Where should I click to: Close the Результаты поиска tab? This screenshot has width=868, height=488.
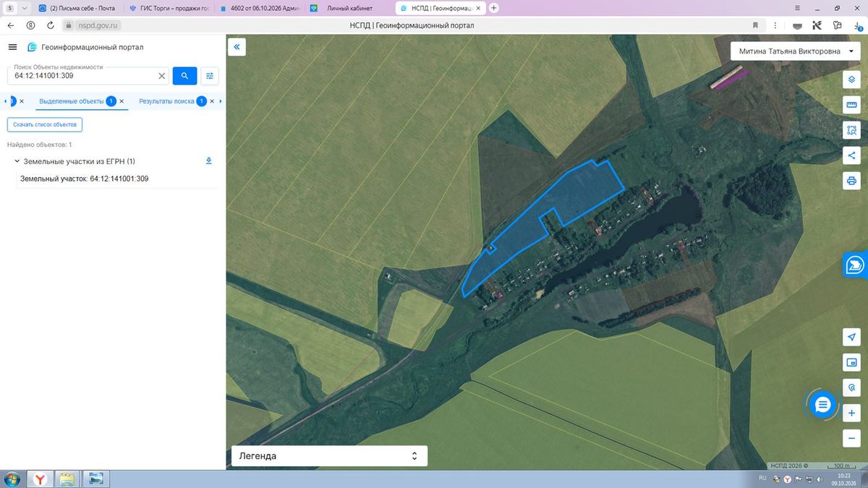coord(212,101)
